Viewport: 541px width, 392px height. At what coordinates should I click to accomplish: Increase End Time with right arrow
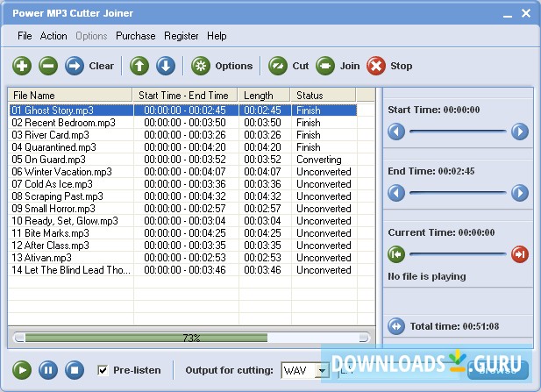[520, 193]
